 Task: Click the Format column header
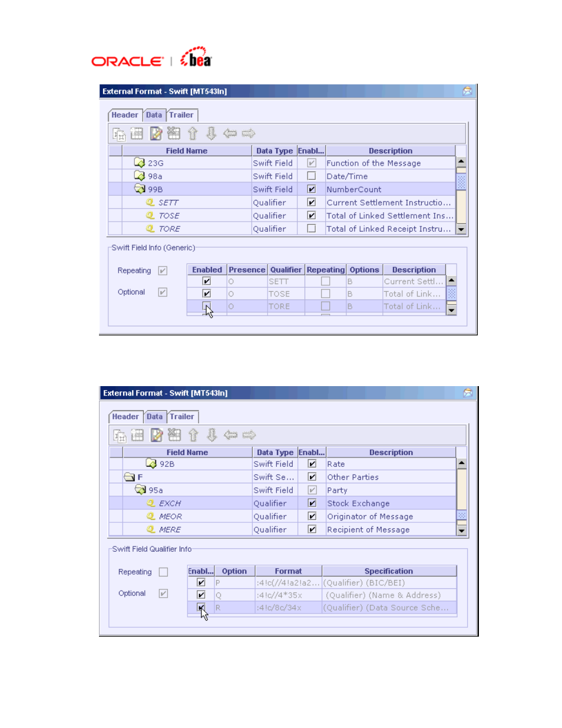coord(288,571)
